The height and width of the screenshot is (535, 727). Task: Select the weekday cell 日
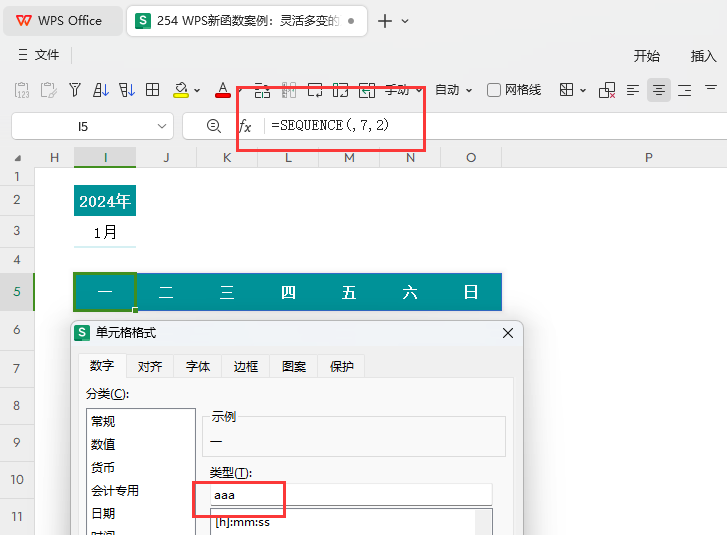pos(471,292)
